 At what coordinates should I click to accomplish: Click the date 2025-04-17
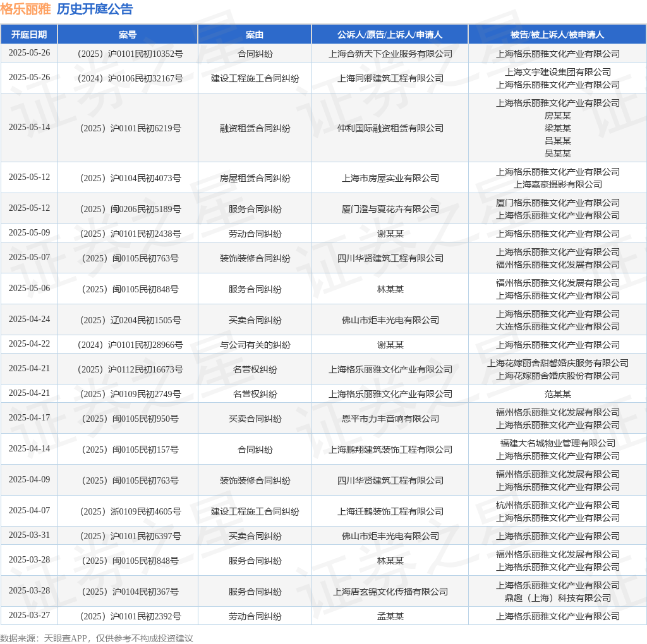tap(29, 417)
